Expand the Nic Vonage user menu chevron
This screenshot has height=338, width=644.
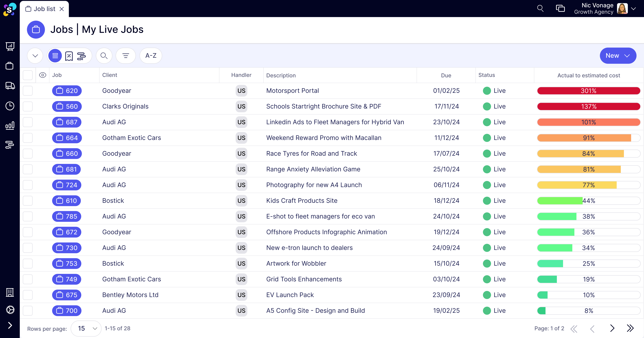point(633,9)
